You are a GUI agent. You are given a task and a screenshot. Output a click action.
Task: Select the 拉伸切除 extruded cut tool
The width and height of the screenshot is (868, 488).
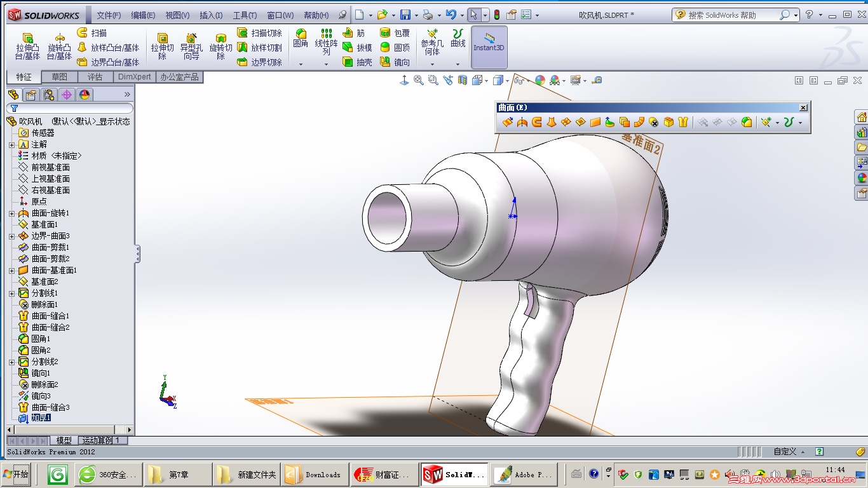[x=162, y=47]
